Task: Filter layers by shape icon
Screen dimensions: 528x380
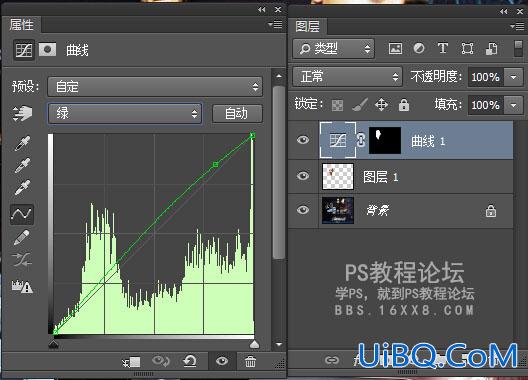Action: tap(467, 49)
